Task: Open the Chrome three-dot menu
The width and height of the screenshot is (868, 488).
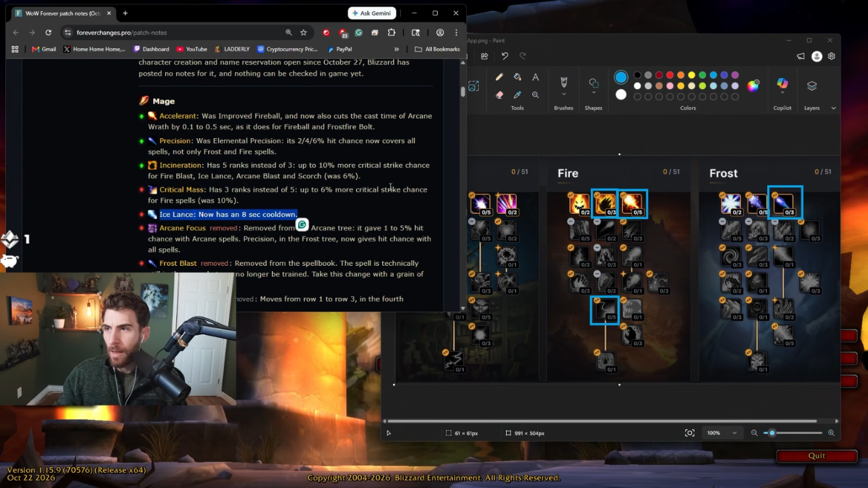Action: [456, 32]
